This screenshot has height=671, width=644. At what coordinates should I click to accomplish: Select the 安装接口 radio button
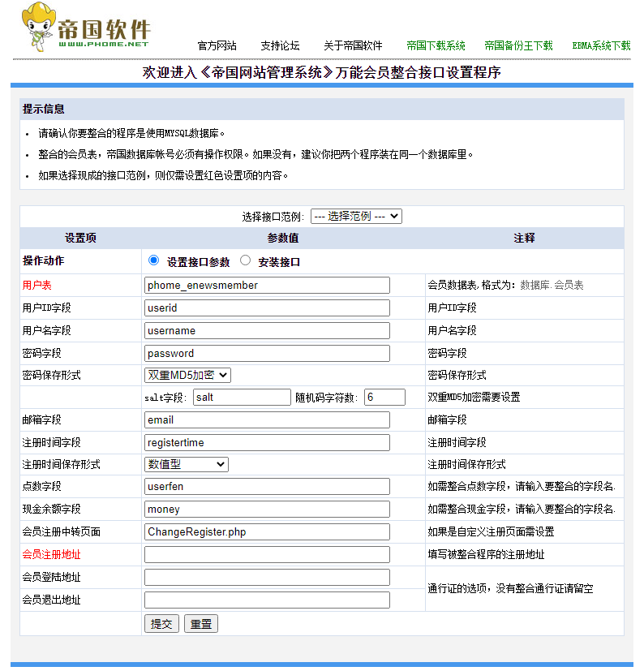246,261
